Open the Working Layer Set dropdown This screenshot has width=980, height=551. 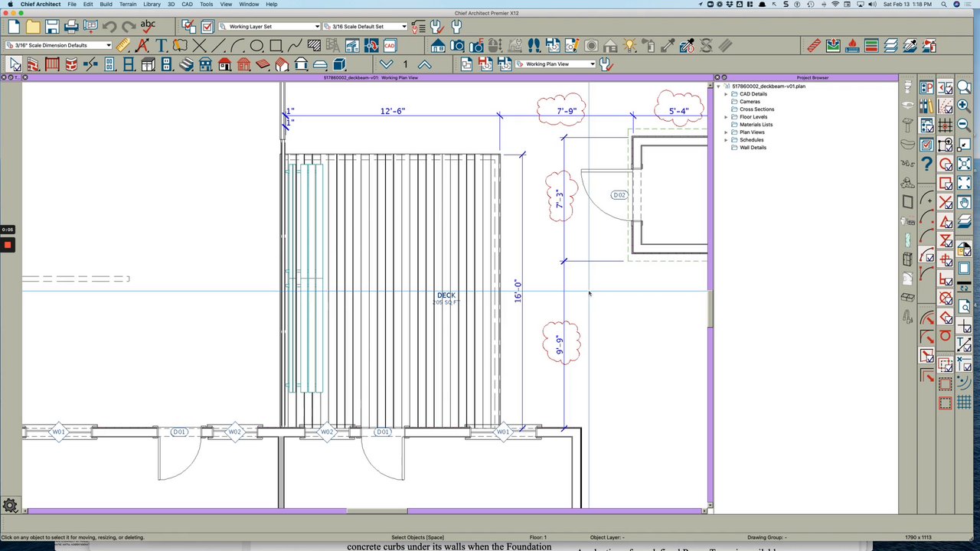(269, 27)
